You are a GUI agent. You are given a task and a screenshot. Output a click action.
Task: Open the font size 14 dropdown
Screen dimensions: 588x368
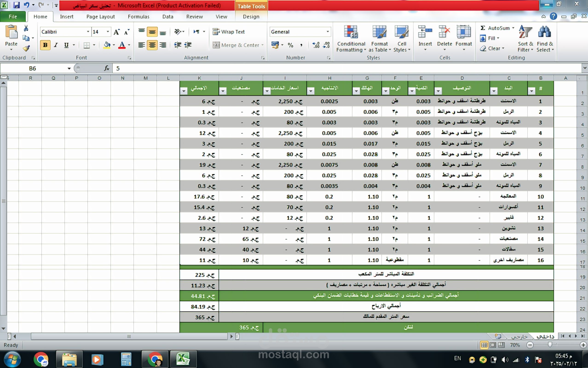coord(108,32)
